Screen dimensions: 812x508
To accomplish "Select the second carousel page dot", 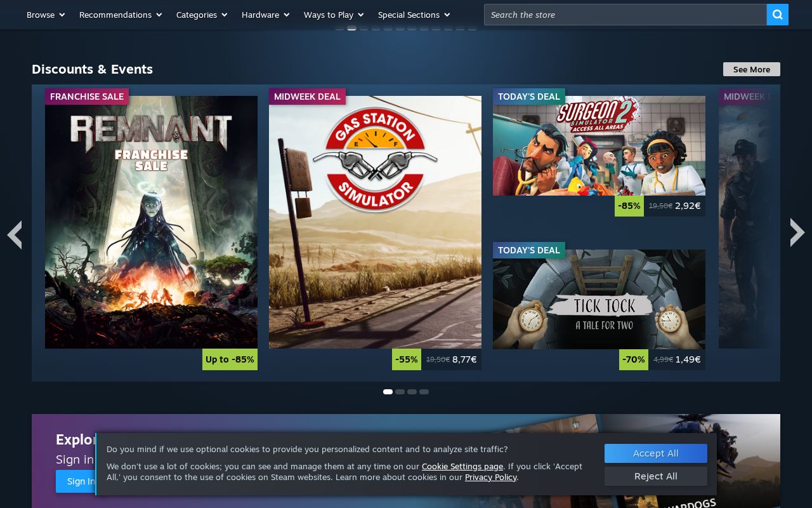I will point(400,392).
